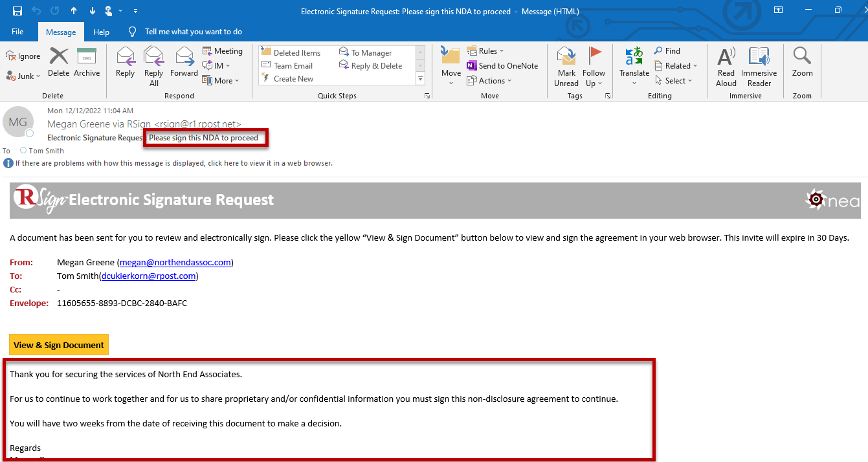
Task: Click the nea logo in banner
Action: (x=832, y=201)
